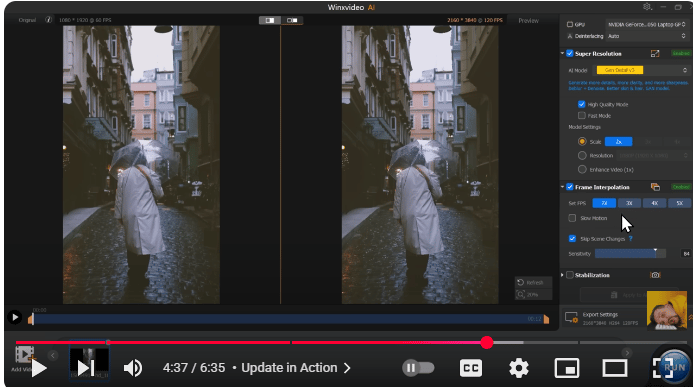Set FPS to 4X

tap(655, 203)
